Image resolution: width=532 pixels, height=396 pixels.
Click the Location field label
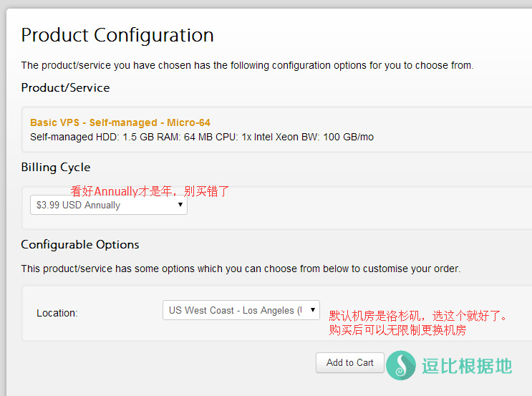(57, 313)
